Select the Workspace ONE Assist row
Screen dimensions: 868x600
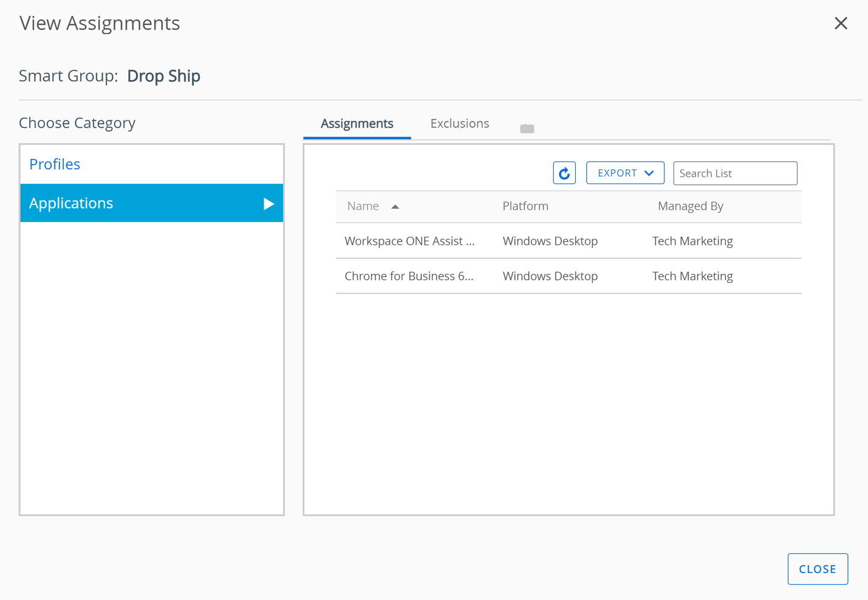pyautogui.click(x=409, y=240)
